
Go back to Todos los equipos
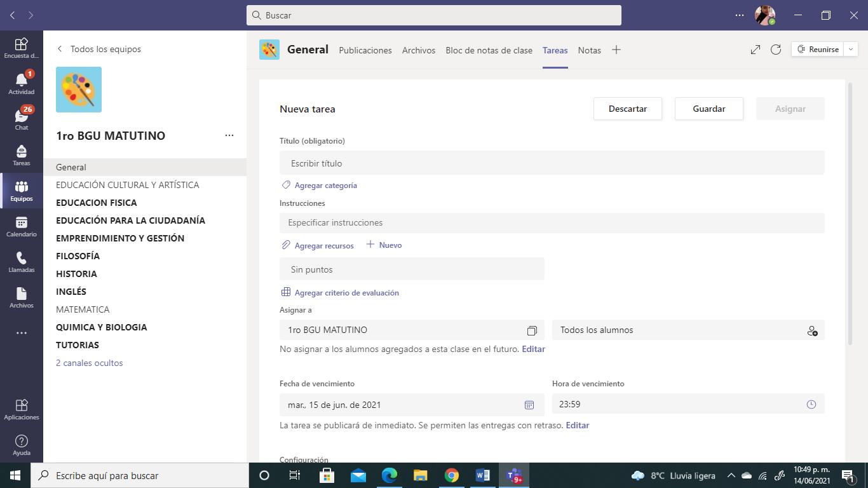(99, 49)
